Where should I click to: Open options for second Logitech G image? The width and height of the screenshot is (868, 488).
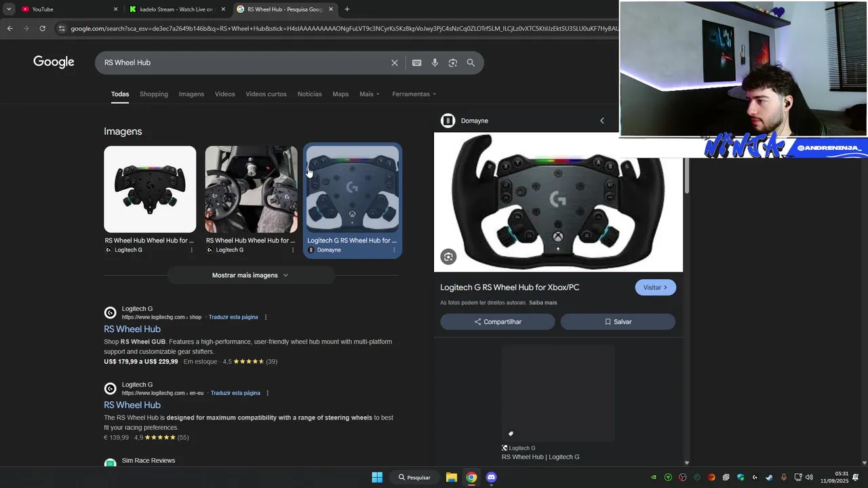pyautogui.click(x=293, y=249)
